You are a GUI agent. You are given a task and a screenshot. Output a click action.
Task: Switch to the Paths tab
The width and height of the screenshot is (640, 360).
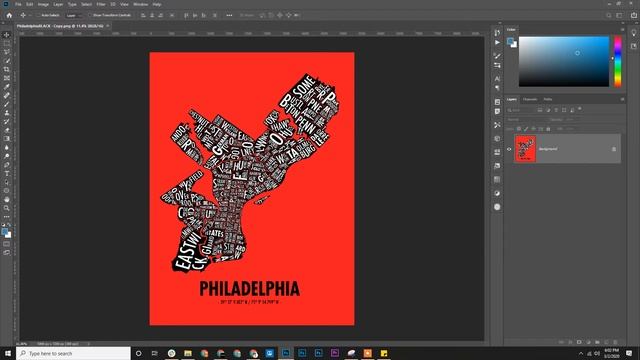548,99
